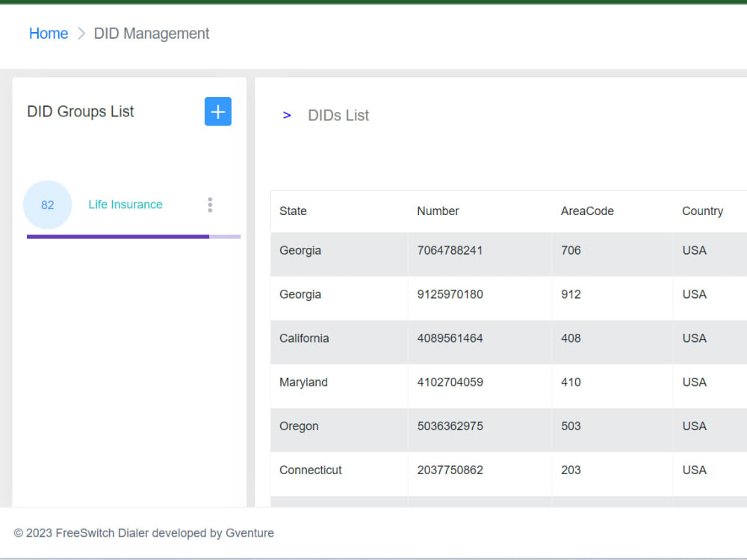Click USA in the Maryland row
The height and width of the screenshot is (560, 747).
[694, 382]
